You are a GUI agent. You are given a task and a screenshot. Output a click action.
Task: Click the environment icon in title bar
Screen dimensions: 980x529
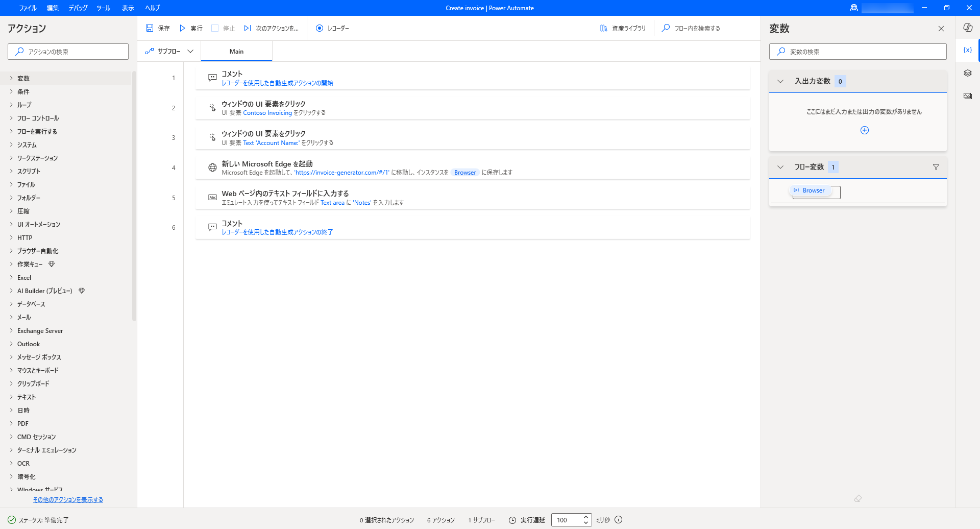854,8
